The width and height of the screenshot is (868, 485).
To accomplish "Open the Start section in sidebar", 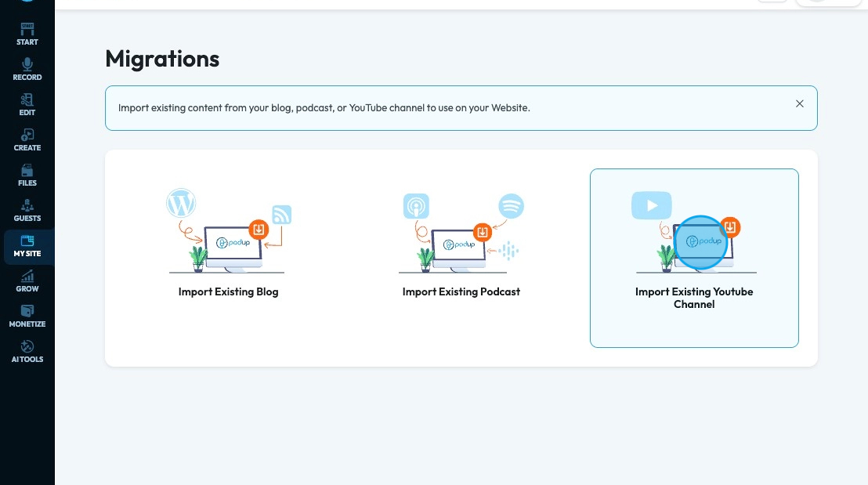I will [x=27, y=34].
